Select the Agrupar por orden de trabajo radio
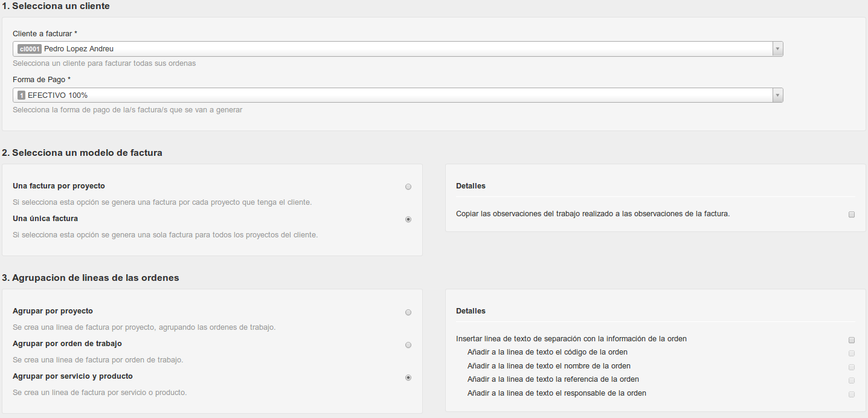Viewport: 868px width, 418px height. [408, 346]
